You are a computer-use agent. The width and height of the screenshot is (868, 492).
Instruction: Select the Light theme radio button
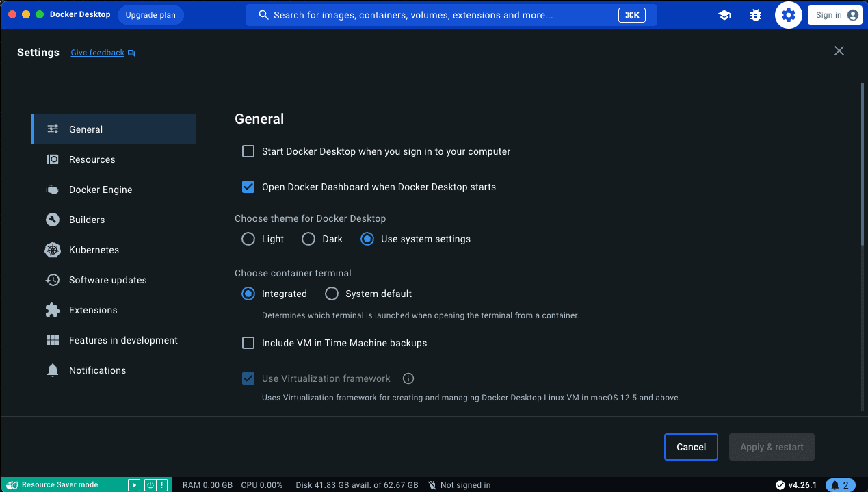pyautogui.click(x=248, y=239)
